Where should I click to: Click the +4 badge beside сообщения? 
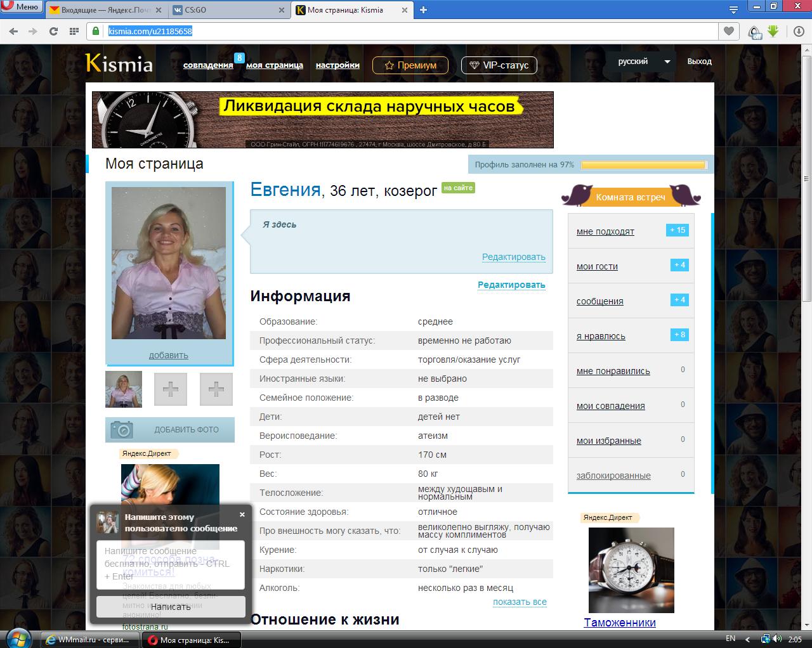pyautogui.click(x=679, y=300)
